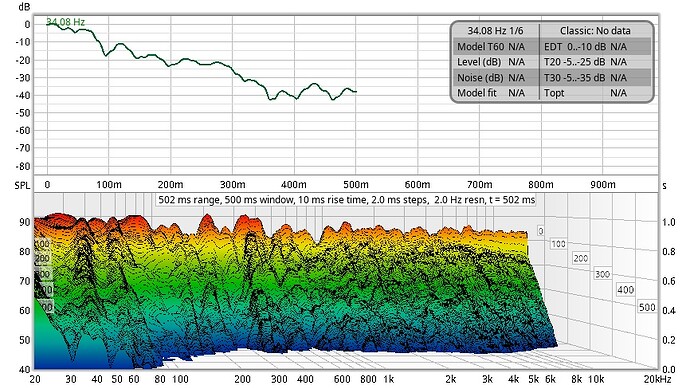The width and height of the screenshot is (690, 388).
Task: Click the 500 time slice label on waterfall
Action: (647, 307)
